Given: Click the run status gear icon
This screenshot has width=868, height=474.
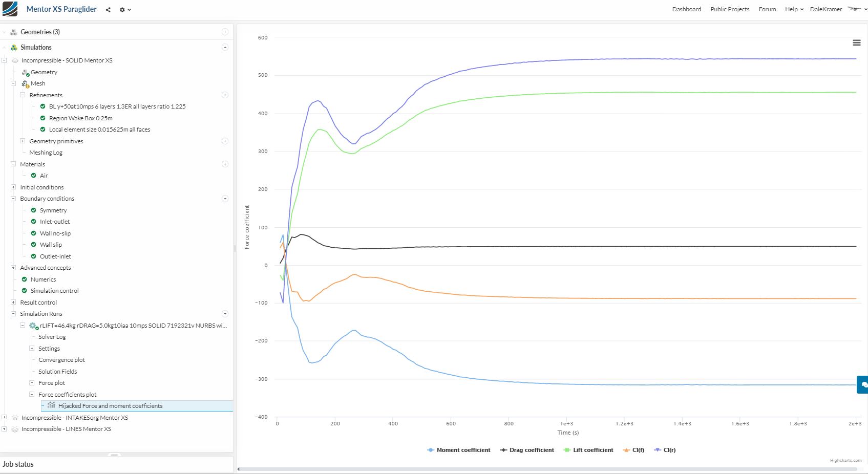Looking at the screenshot, I should [x=34, y=326].
